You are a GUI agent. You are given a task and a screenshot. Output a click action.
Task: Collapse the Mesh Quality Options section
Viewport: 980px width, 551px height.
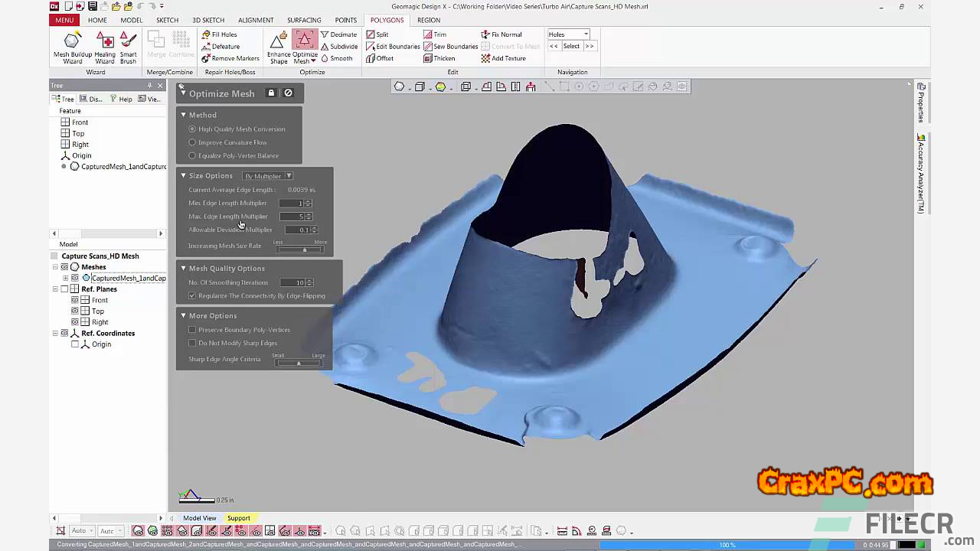pyautogui.click(x=184, y=269)
